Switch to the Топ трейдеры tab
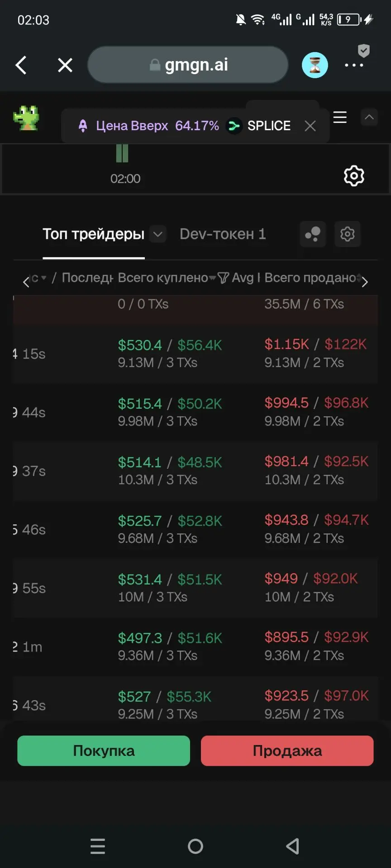 coord(94,234)
